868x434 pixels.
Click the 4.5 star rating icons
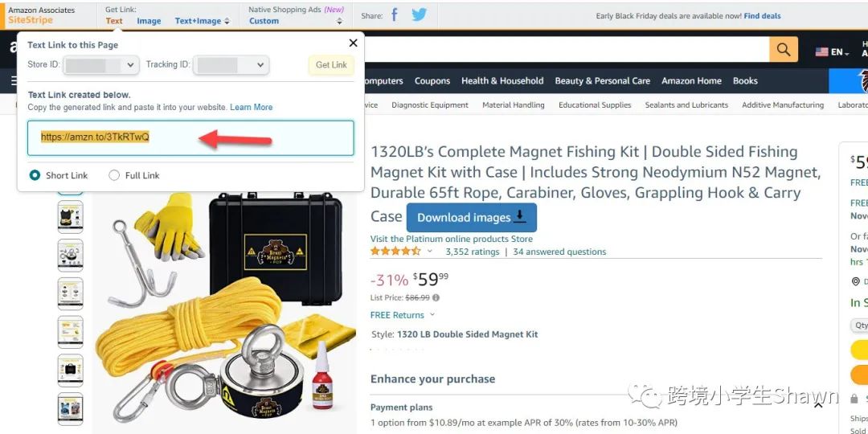(395, 252)
